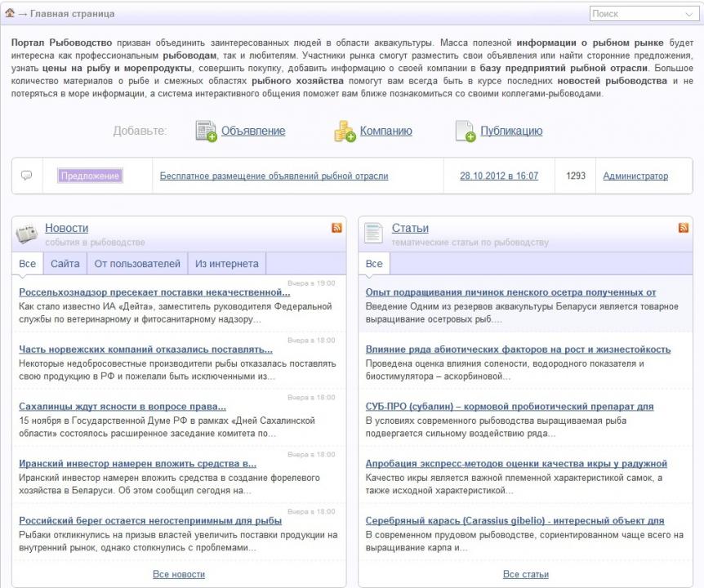Click the newspaper icon beside Новости
Viewport: 704px width, 588px height.
(x=27, y=234)
